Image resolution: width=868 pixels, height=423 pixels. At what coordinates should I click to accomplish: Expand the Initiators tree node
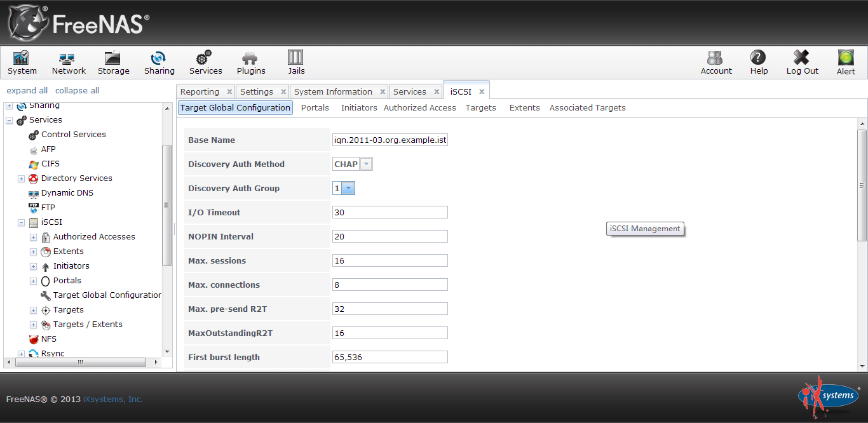[x=34, y=266]
